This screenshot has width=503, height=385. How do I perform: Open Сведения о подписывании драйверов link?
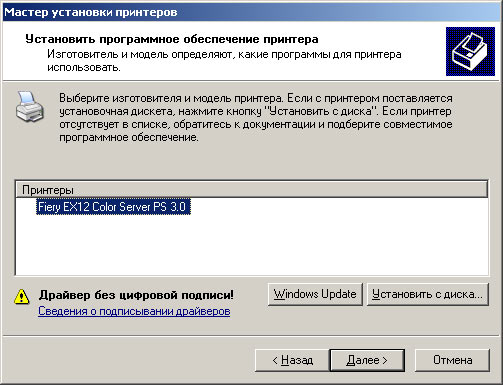coord(134,311)
